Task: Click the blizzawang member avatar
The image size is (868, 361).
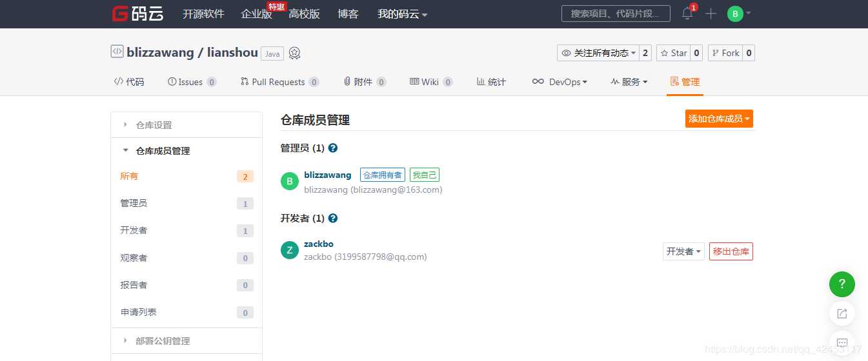Action: [290, 181]
